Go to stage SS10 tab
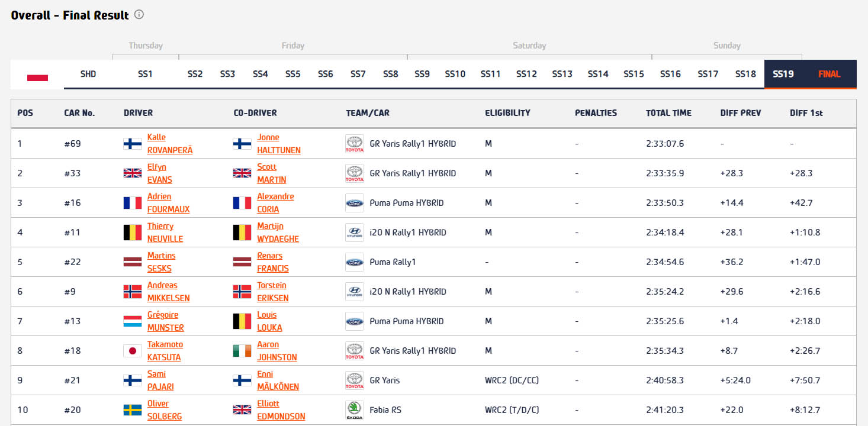This screenshot has width=868, height=426. 455,75
